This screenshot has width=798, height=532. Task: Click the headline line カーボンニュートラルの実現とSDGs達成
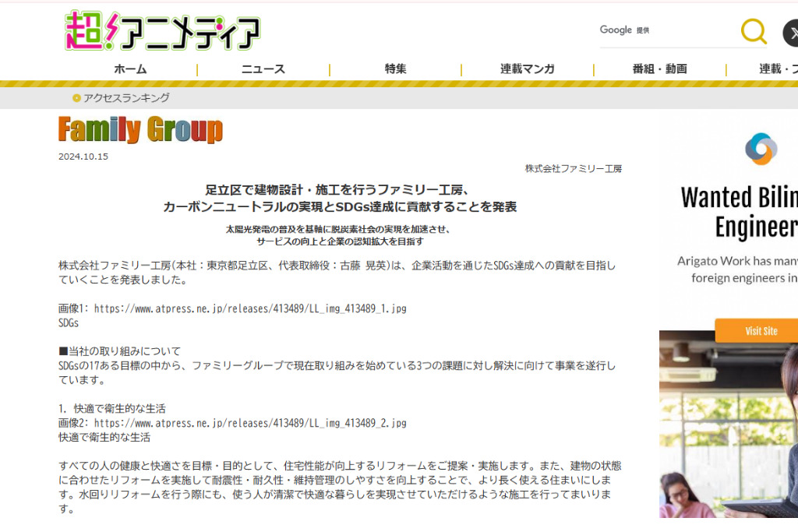pos(340,207)
